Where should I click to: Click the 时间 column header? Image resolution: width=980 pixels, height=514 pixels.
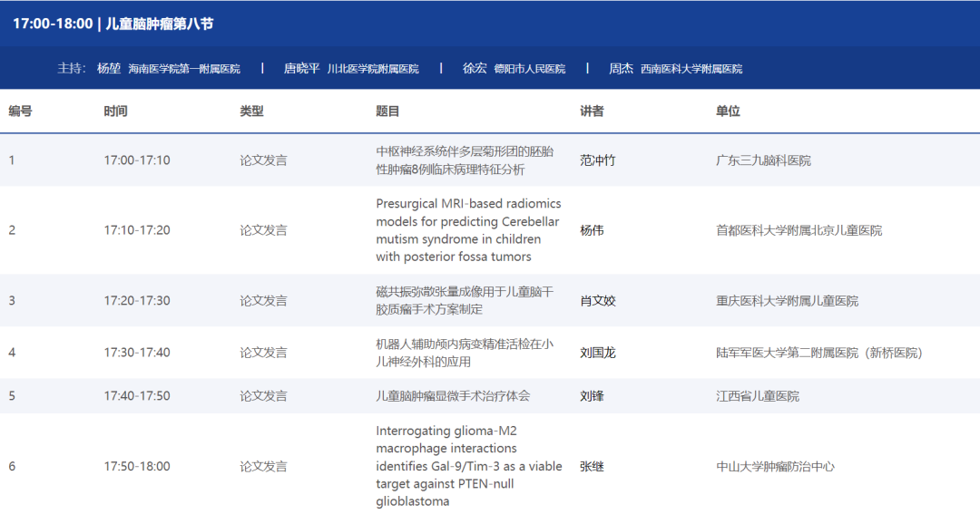point(115,111)
